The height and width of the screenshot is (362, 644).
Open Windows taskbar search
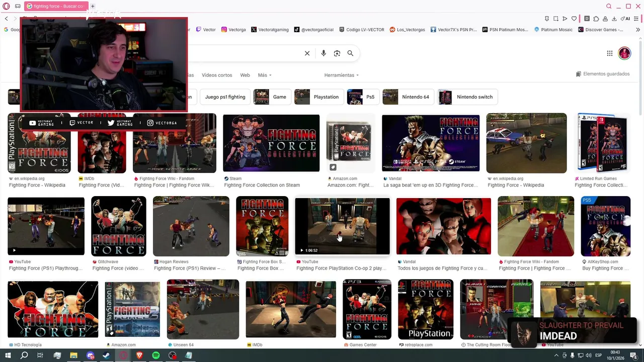pos(24,355)
